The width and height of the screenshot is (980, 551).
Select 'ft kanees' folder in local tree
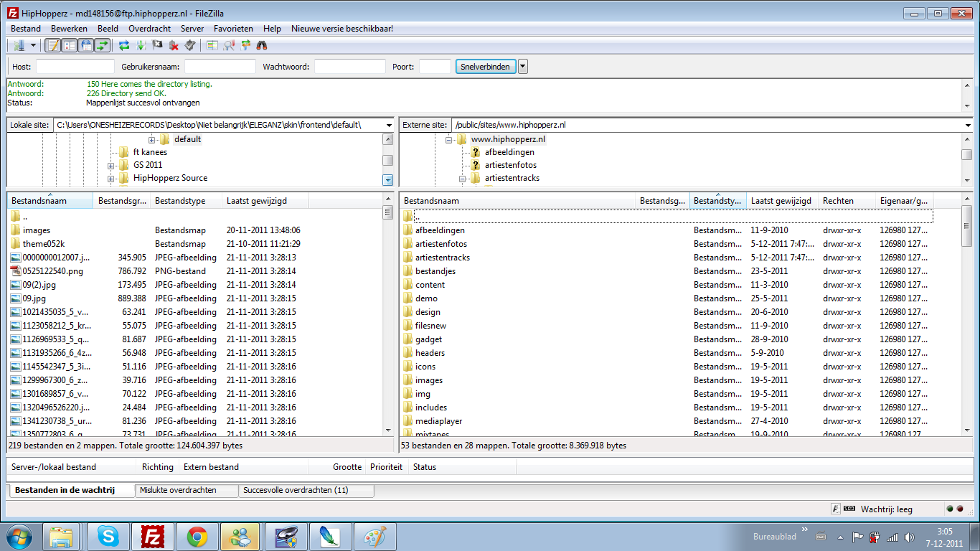coord(150,152)
